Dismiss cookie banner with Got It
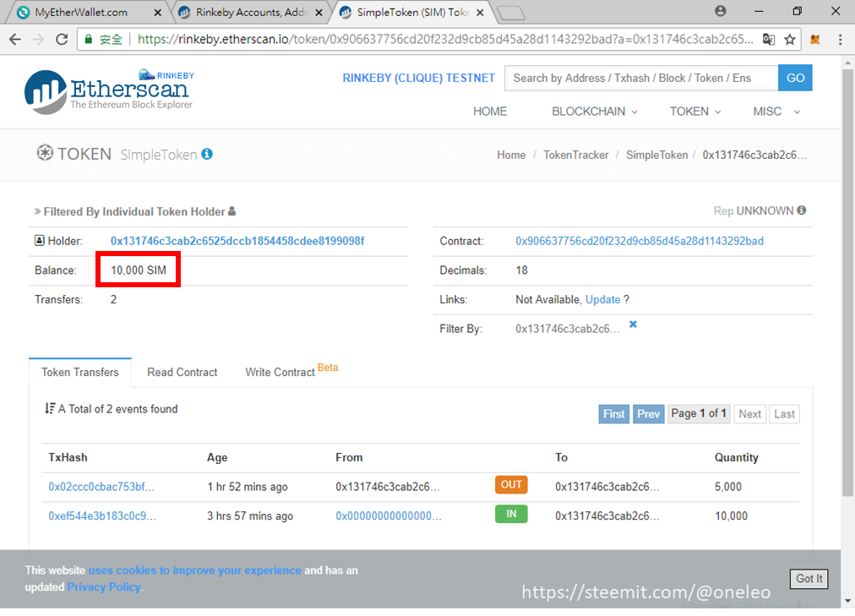The height and width of the screenshot is (616, 855). pyautogui.click(x=809, y=578)
